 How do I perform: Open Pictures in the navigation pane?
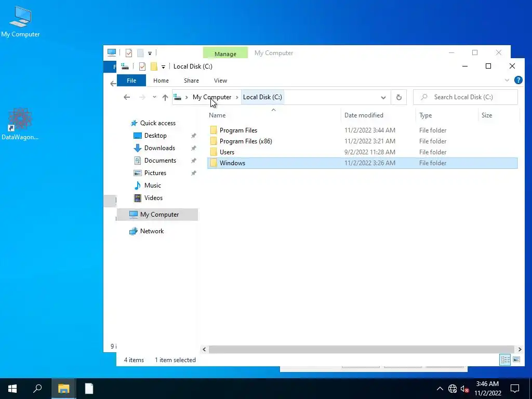150,173
